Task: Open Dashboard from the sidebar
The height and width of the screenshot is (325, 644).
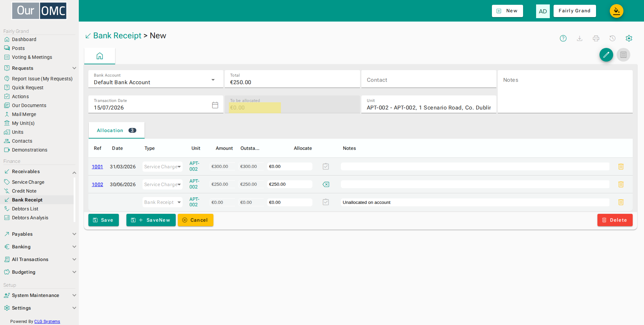Action: pyautogui.click(x=24, y=39)
